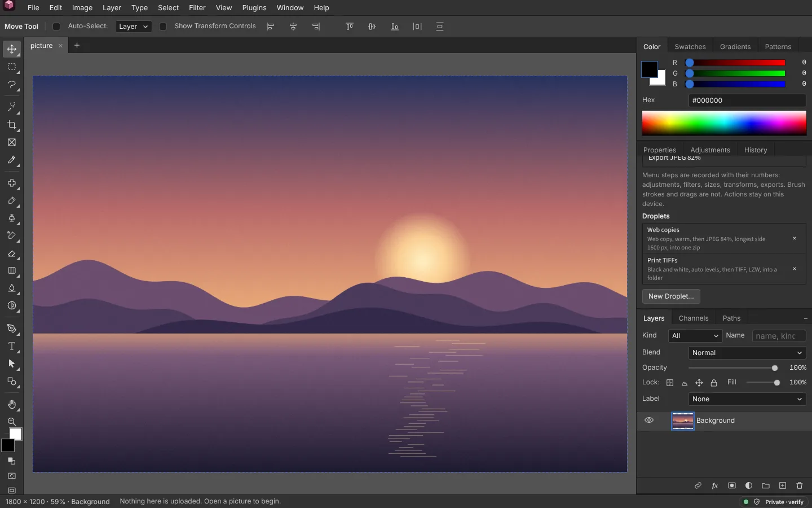Hide the Background layer with eye icon
The image size is (812, 508).
pyautogui.click(x=649, y=421)
